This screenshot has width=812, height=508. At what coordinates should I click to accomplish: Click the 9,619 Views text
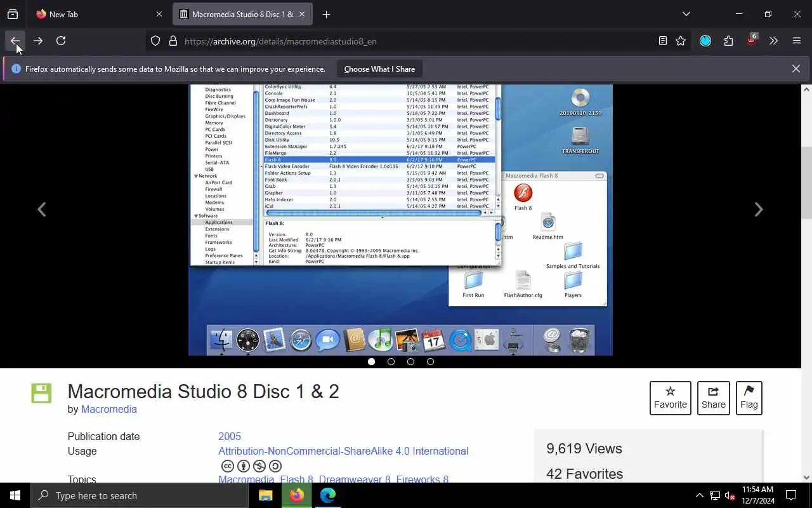pos(584,449)
